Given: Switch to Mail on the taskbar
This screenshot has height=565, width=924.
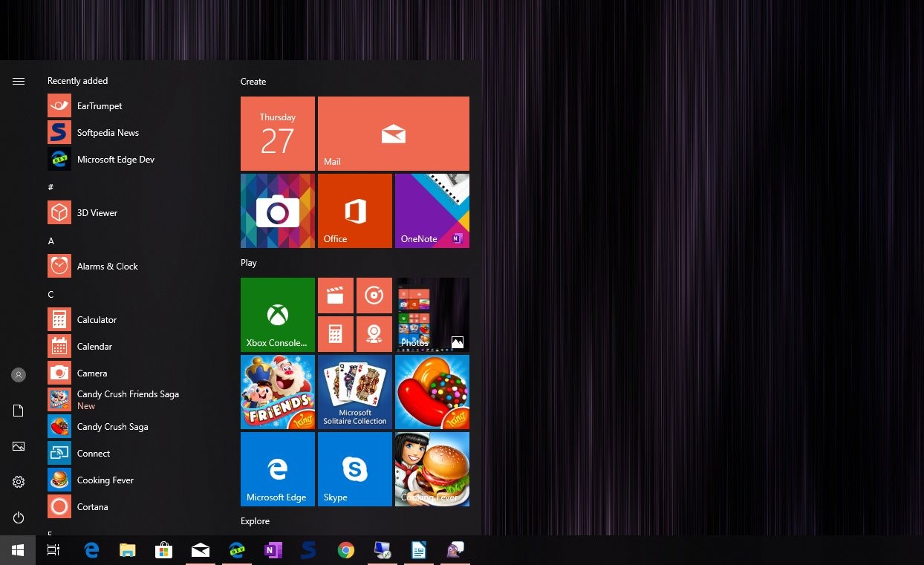Looking at the screenshot, I should tap(201, 550).
